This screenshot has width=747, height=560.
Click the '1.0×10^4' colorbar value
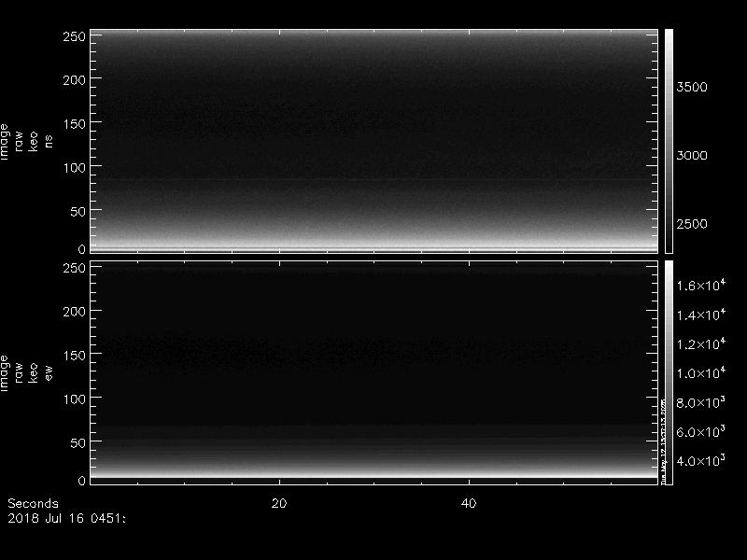point(701,372)
